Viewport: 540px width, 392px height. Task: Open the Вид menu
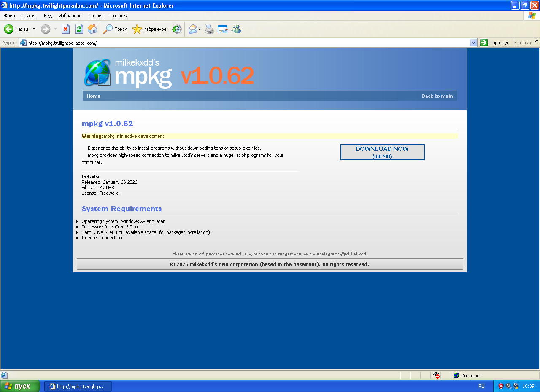pyautogui.click(x=48, y=16)
